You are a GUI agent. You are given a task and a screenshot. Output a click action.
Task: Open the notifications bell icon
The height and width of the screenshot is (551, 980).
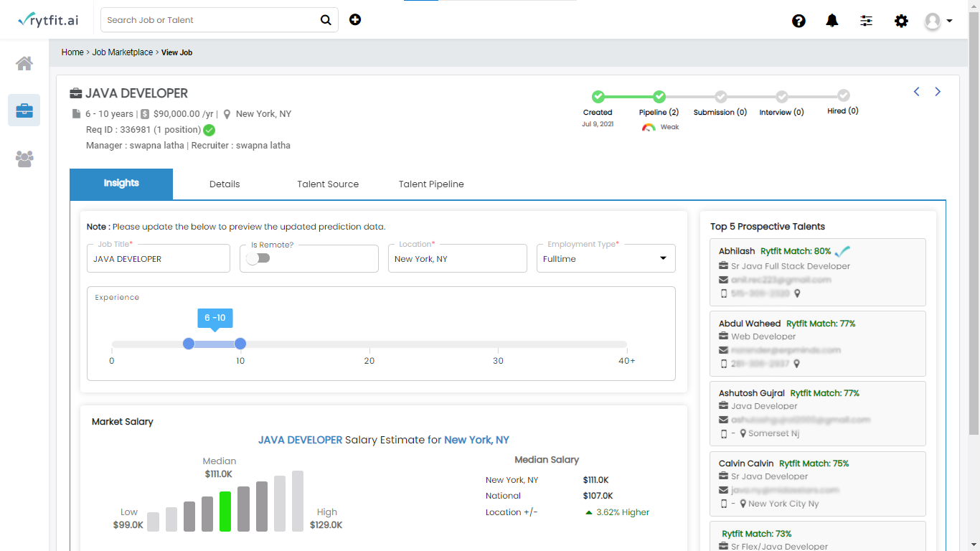pyautogui.click(x=832, y=21)
